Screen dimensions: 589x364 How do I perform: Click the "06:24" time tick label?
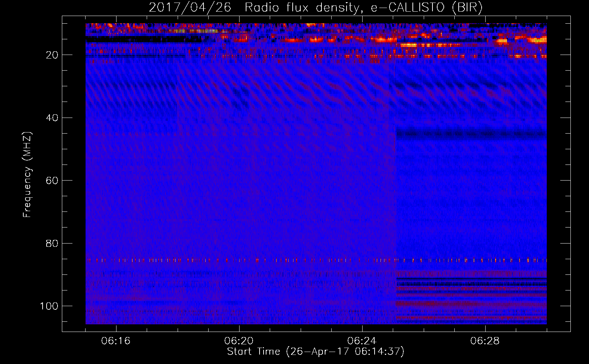pos(362,341)
